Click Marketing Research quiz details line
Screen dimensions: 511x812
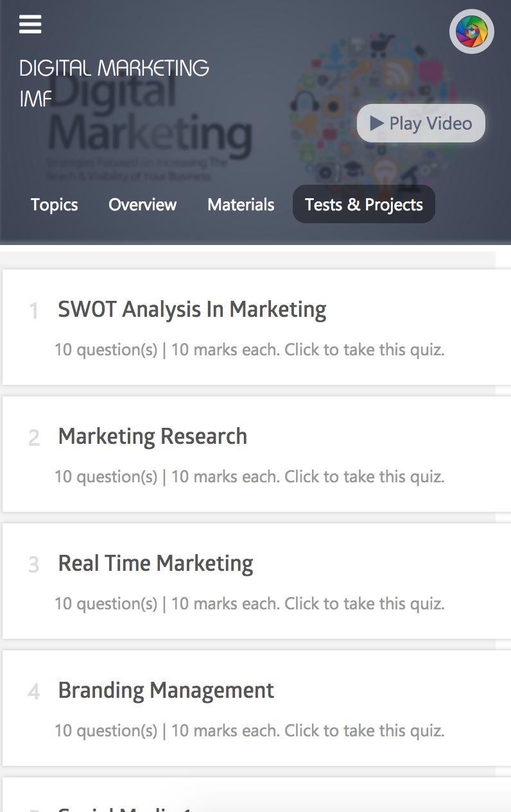249,477
